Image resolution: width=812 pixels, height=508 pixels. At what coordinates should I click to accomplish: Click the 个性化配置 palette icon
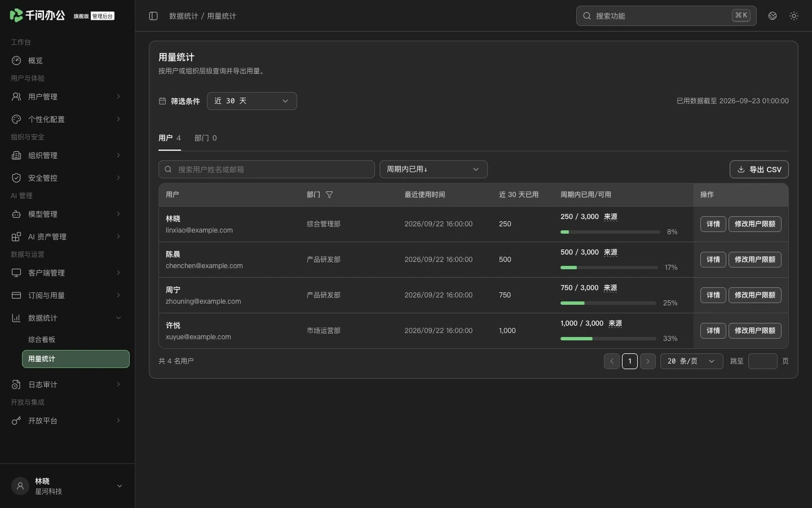[16, 119]
